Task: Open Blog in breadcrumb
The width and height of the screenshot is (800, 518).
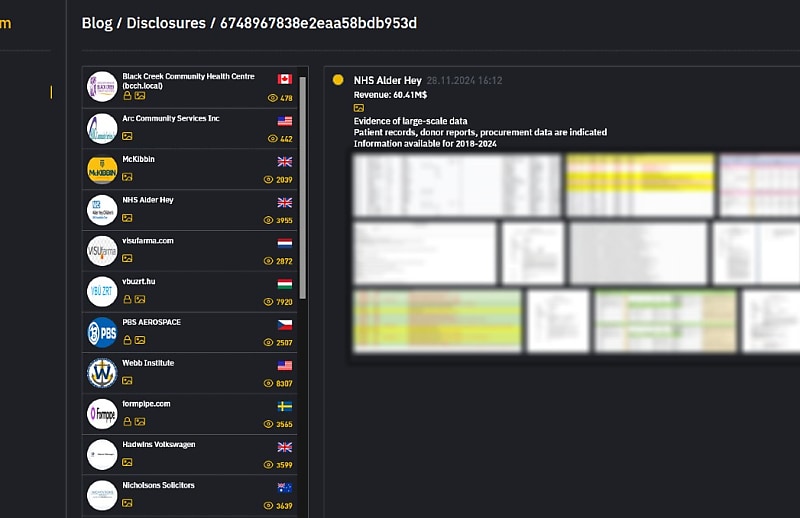Action: [x=97, y=23]
